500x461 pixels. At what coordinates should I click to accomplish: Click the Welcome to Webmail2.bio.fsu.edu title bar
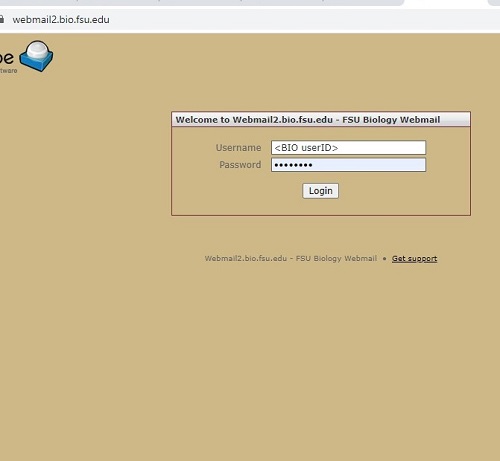coord(321,119)
